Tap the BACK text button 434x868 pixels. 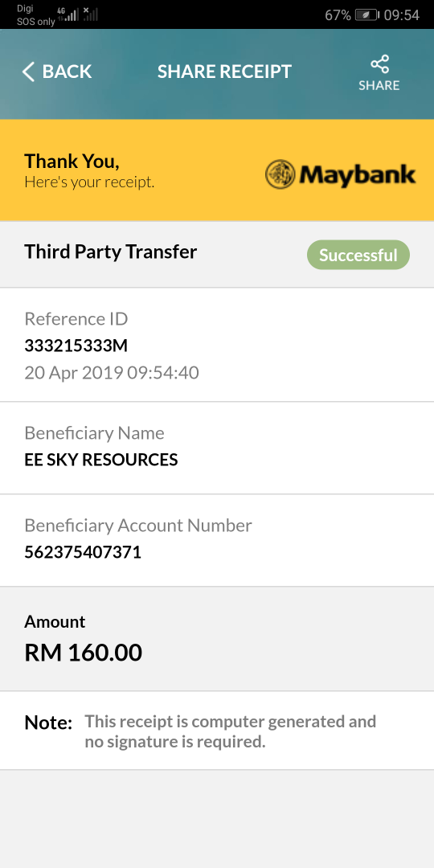tap(67, 72)
